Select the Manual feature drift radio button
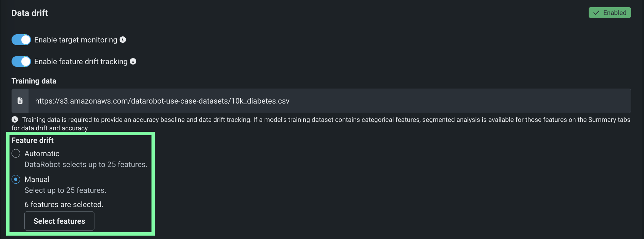 [16, 179]
